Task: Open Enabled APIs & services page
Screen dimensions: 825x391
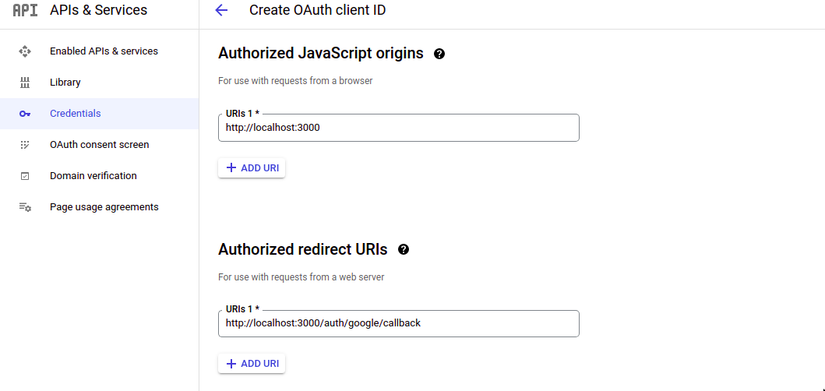Action: click(x=99, y=51)
